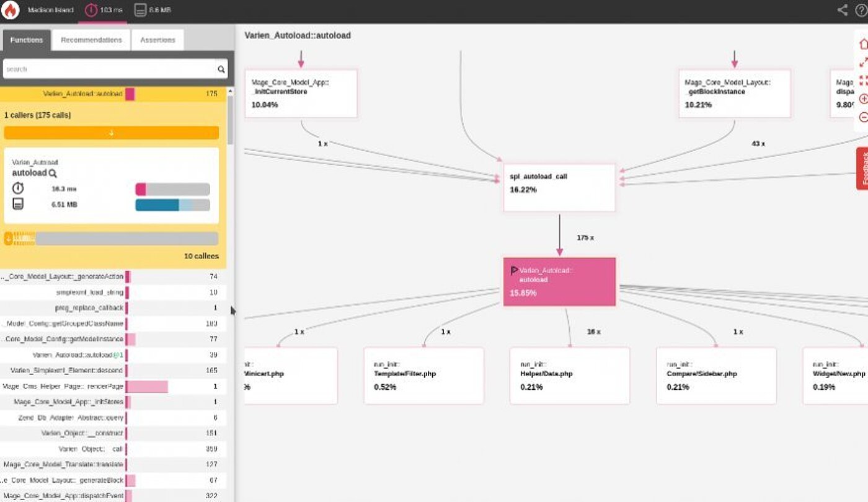Switch to the 103 ms time dimension

(103, 11)
